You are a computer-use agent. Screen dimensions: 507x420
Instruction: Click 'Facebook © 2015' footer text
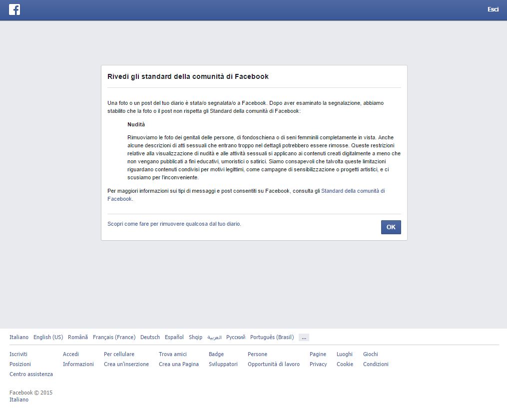click(30, 393)
